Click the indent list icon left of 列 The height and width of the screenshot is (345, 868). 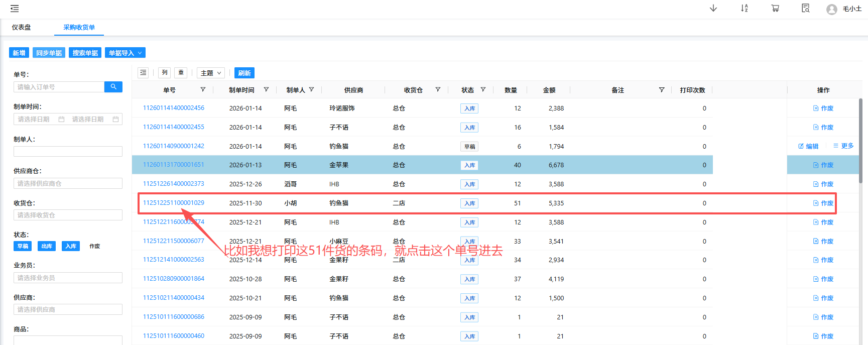143,73
